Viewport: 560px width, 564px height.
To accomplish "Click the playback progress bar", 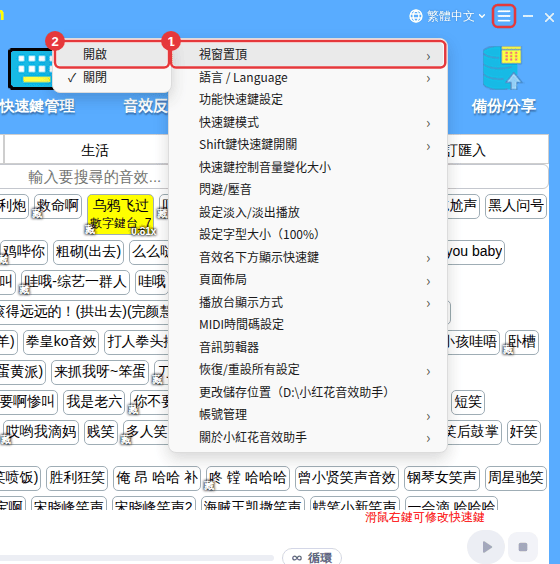I will [x=137, y=558].
